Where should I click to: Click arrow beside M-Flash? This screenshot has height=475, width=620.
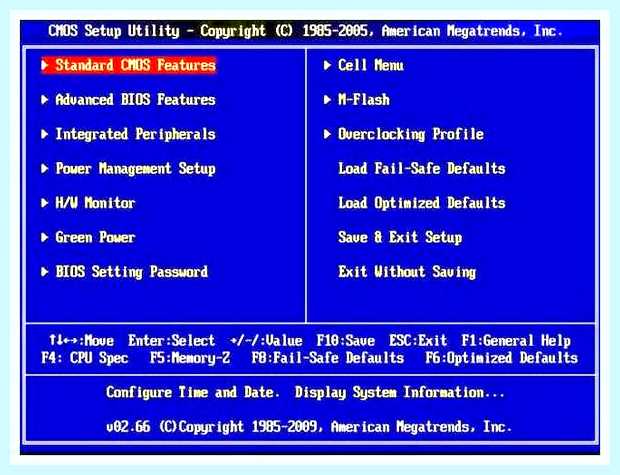[x=327, y=99]
